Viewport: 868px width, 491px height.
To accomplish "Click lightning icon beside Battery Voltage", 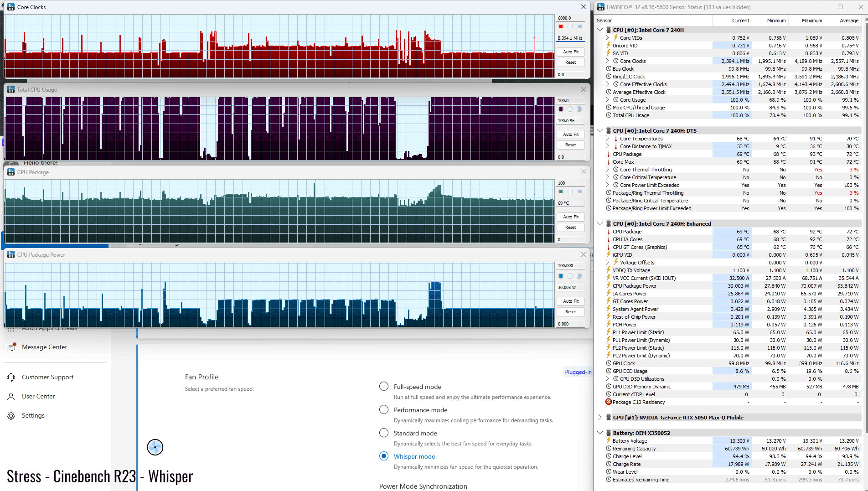I will click(x=609, y=441).
